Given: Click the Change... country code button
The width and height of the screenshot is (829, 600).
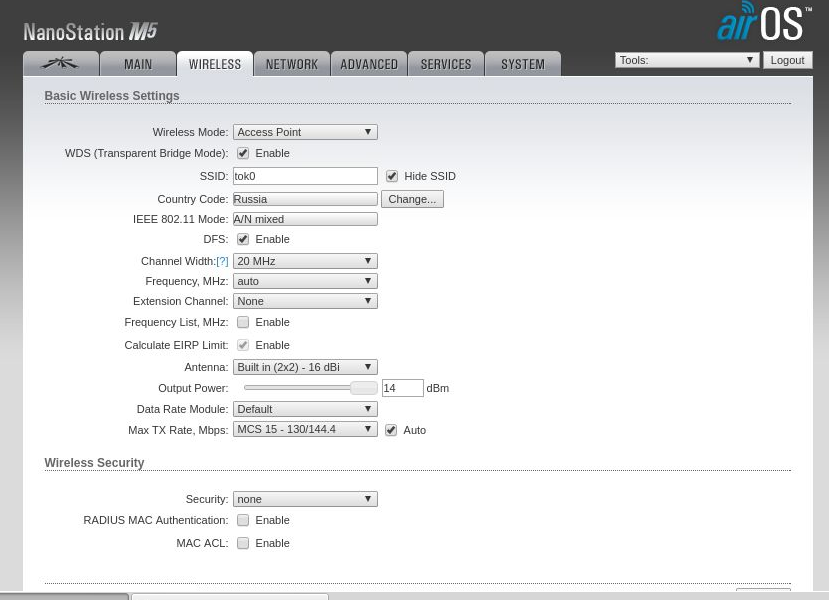Looking at the screenshot, I should tap(412, 199).
